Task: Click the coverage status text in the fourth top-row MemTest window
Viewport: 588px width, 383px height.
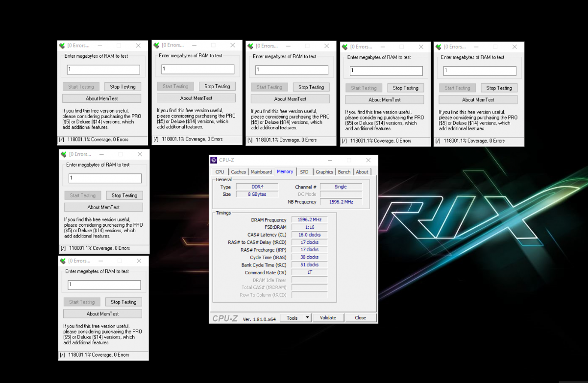Action: coord(381,141)
